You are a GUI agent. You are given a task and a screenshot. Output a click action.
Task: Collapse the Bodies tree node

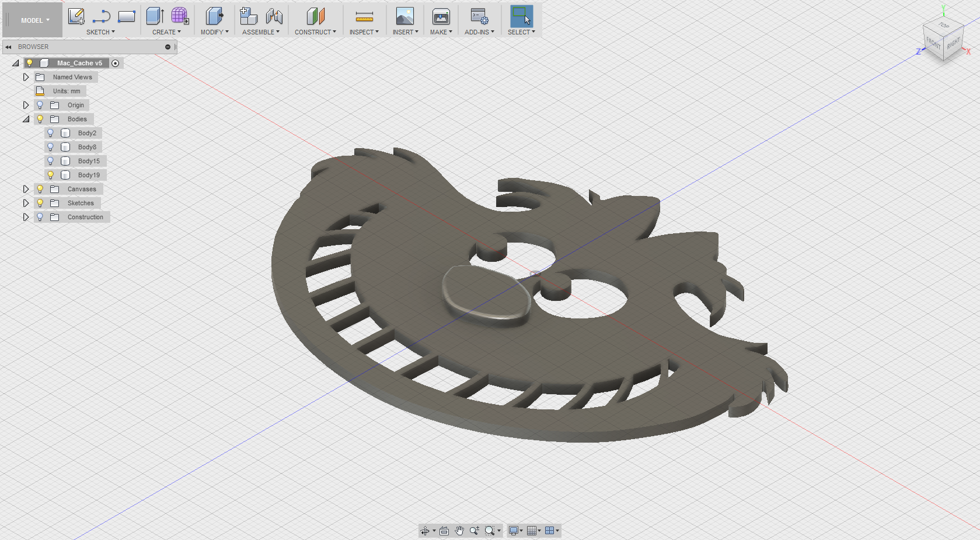(x=26, y=119)
